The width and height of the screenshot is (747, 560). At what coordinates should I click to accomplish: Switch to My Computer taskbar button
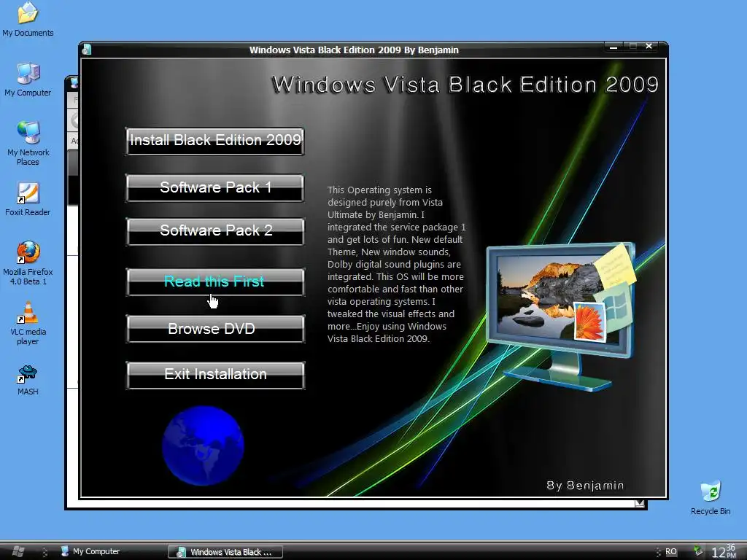[x=90, y=551]
